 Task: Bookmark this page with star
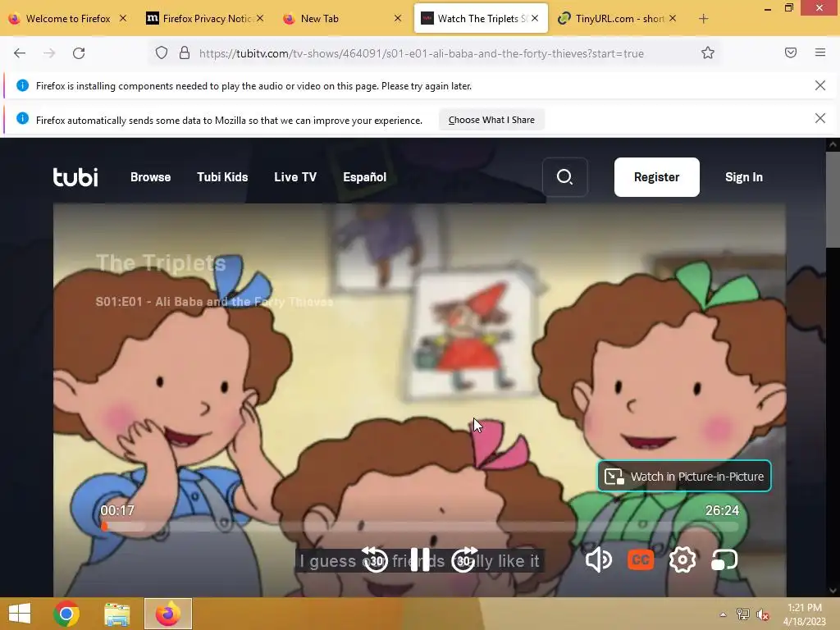click(x=708, y=53)
